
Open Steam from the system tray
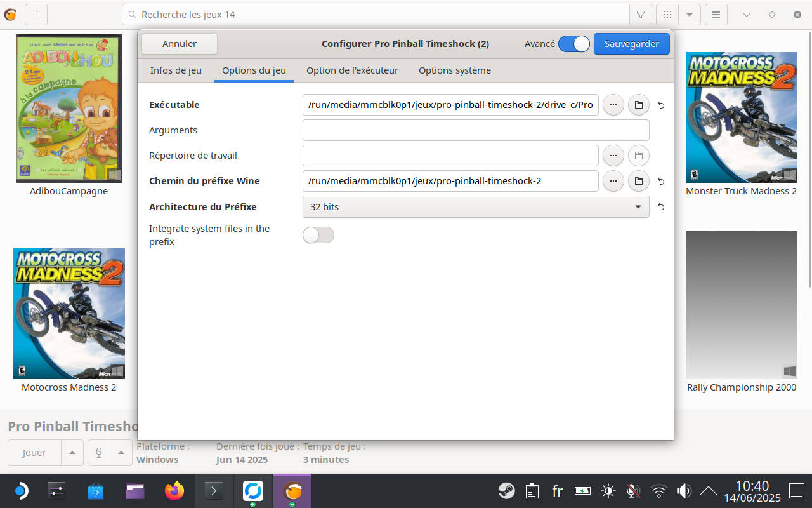pos(506,491)
